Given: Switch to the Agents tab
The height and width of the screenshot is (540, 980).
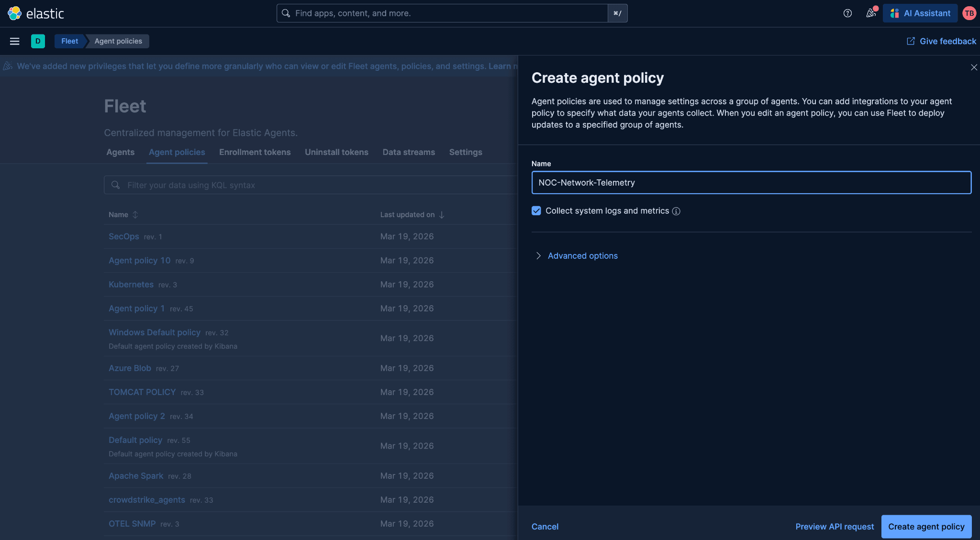Looking at the screenshot, I should click(121, 152).
